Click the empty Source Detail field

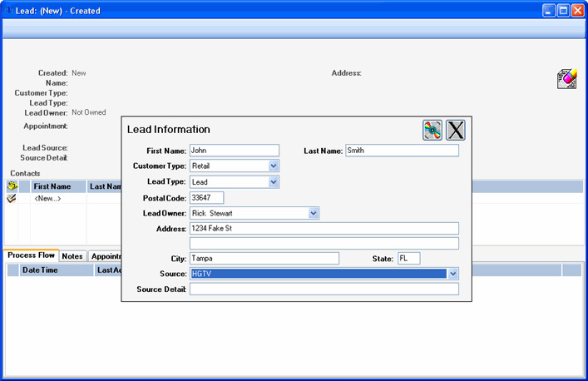click(324, 289)
